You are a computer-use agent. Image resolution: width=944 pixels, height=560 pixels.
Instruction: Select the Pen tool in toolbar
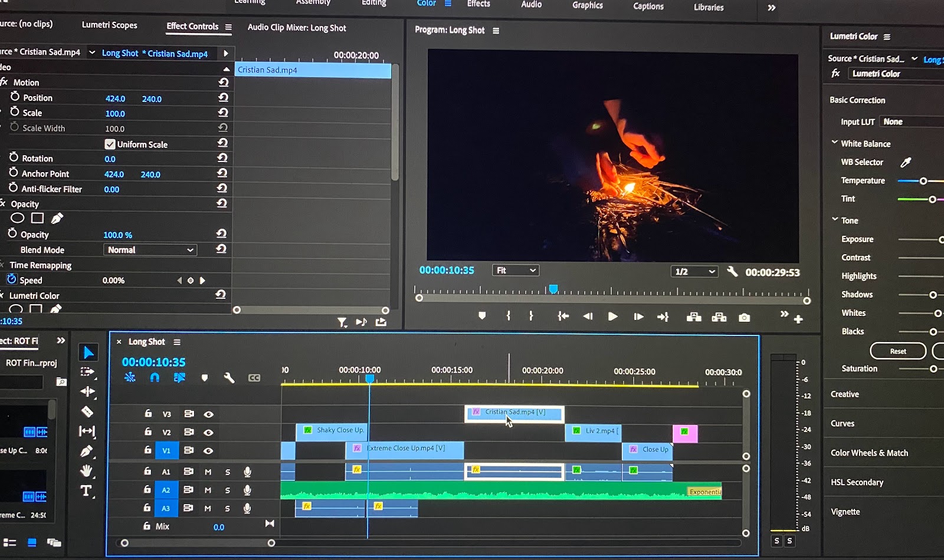[x=87, y=451]
